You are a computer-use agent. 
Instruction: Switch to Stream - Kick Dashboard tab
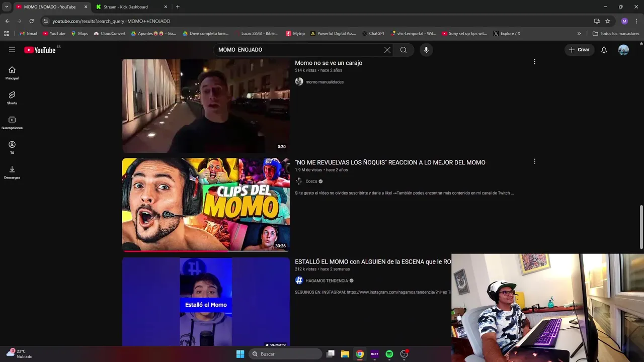pos(126,7)
